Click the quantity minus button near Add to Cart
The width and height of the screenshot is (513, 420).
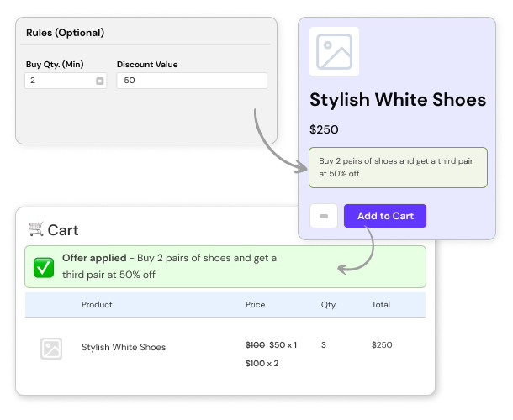[324, 216]
